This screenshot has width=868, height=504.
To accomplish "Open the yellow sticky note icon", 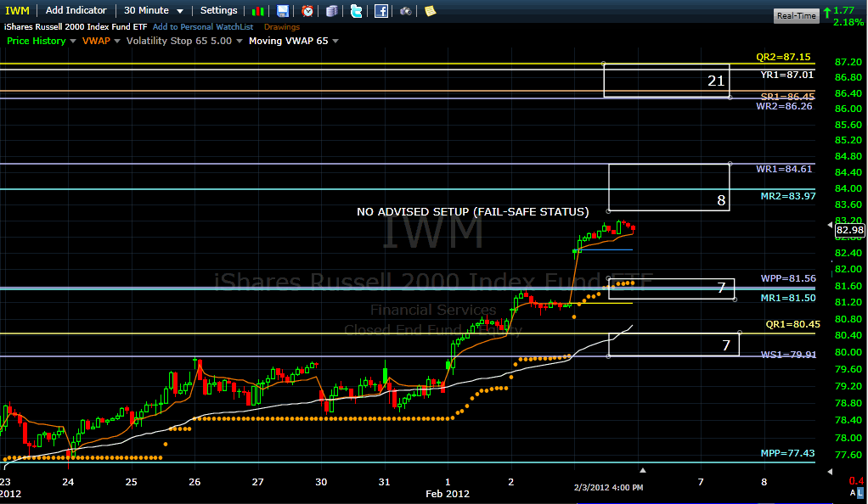I will point(430,11).
